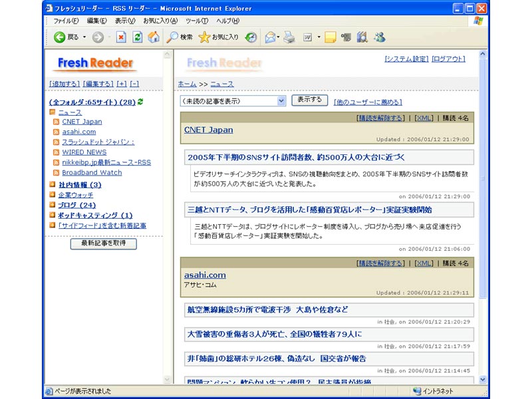Click the Back (戻る) arrow icon
Screen dimensions: 532x399
point(60,37)
